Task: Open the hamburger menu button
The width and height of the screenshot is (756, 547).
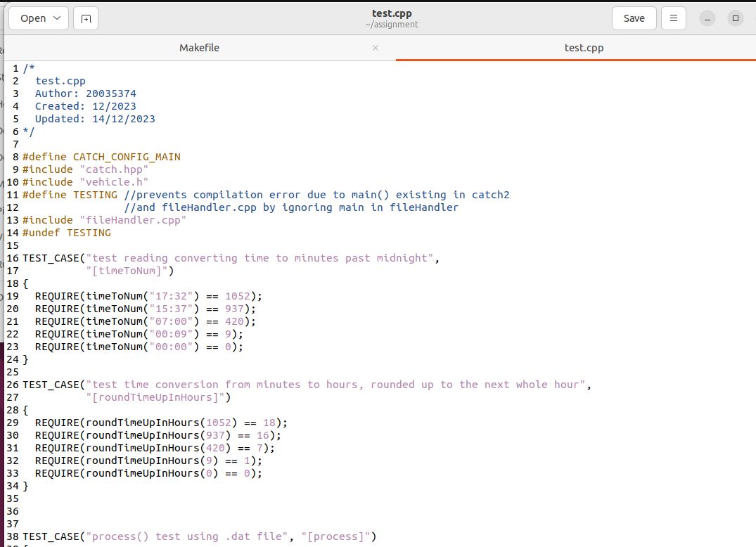Action: coord(674,18)
